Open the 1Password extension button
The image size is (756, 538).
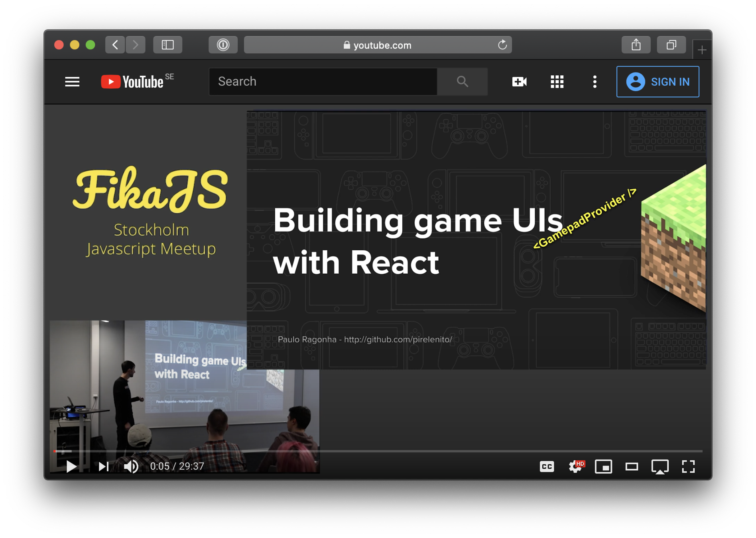tap(223, 45)
